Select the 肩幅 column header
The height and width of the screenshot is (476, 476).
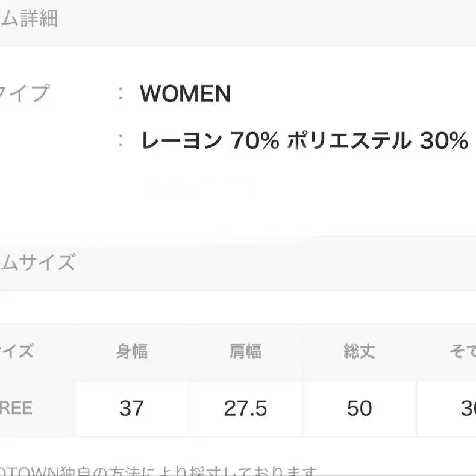[x=245, y=351]
